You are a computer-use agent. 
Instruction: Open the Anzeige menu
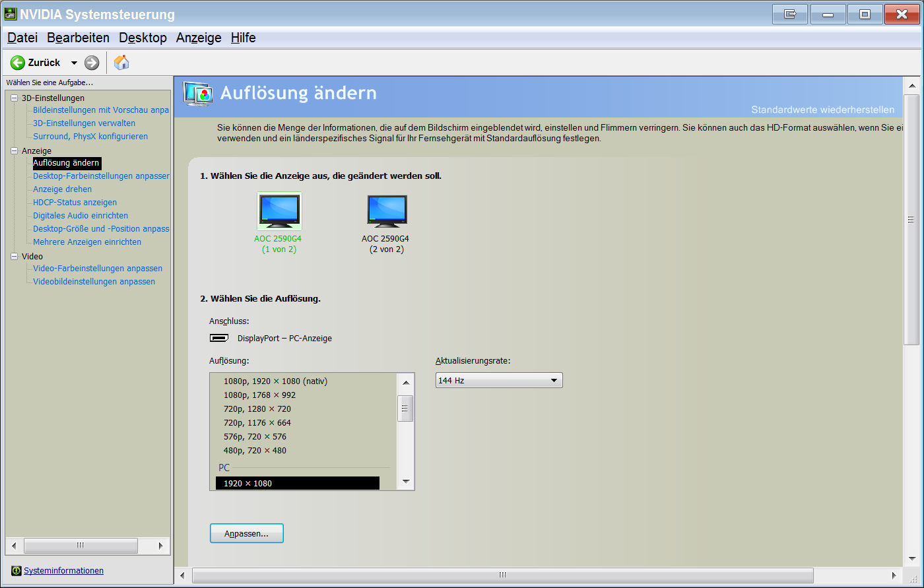coord(199,38)
